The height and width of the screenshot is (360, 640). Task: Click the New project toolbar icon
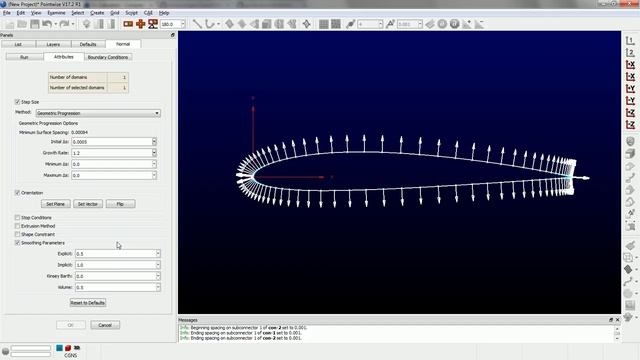pyautogui.click(x=9, y=24)
